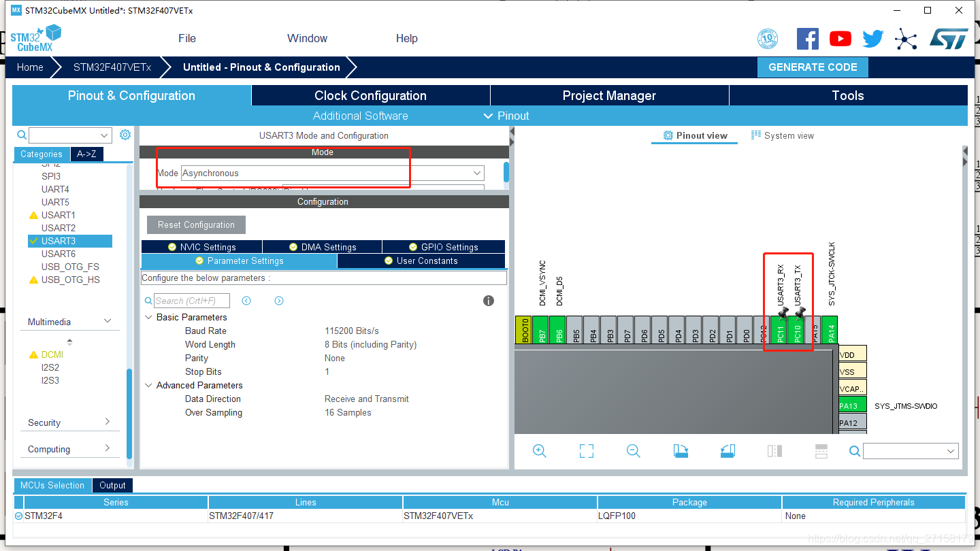Viewport: 980px width, 551px height.
Task: Open the Help menu
Action: [406, 38]
